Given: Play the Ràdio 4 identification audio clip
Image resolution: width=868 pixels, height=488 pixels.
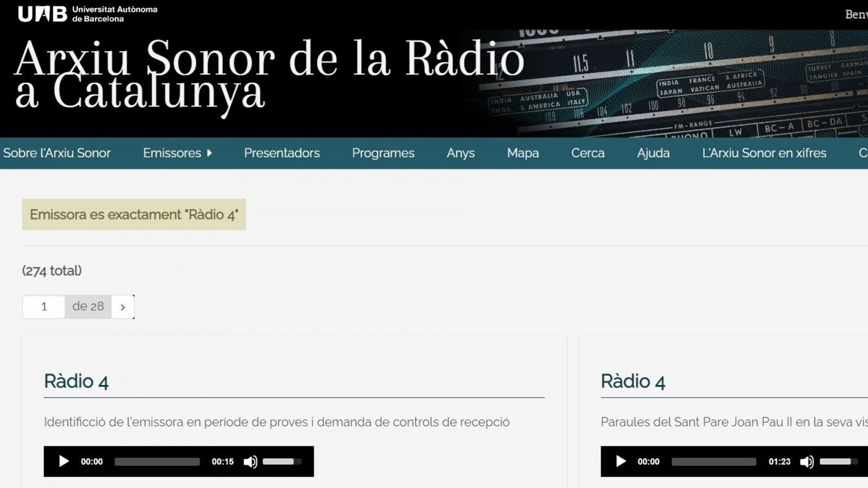Looking at the screenshot, I should click(64, 461).
